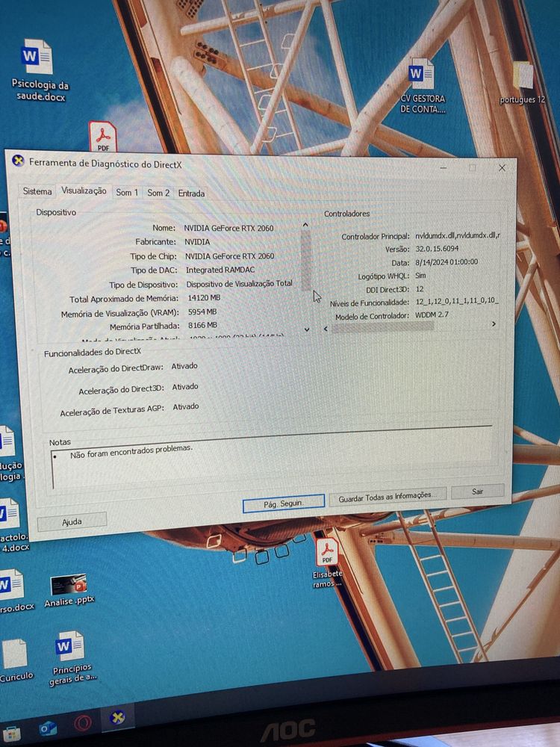Click the Pág. Seguin. button
Screen dimensions: 560x747
[x=284, y=503]
